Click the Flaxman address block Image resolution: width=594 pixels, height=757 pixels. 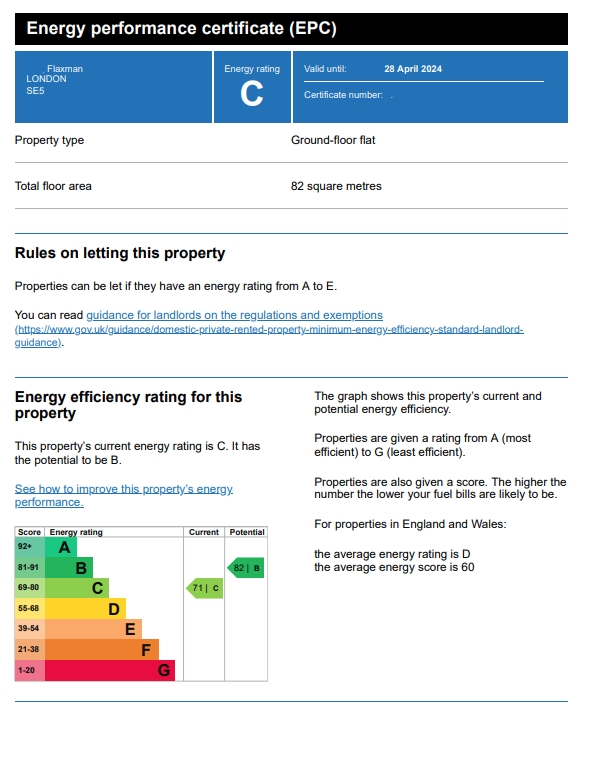coord(55,80)
